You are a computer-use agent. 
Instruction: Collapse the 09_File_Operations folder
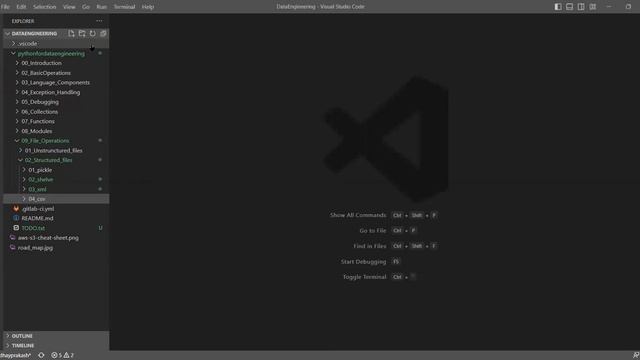click(x=56, y=140)
